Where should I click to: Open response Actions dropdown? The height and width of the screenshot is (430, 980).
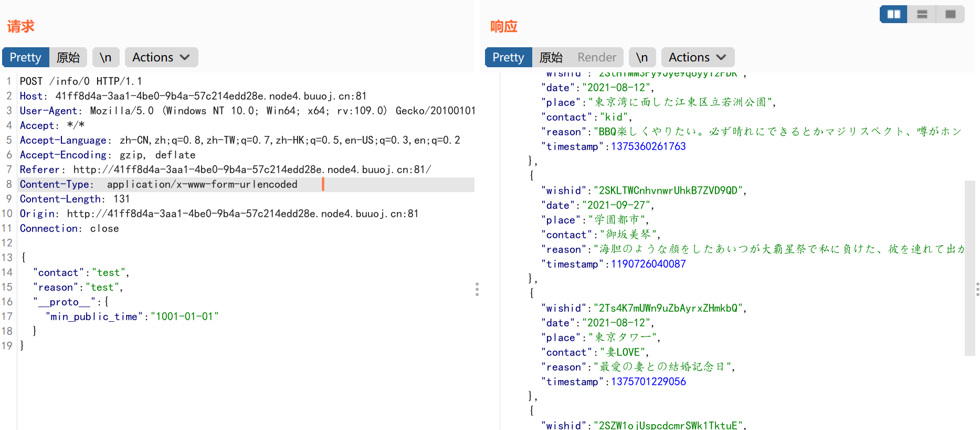tap(698, 57)
